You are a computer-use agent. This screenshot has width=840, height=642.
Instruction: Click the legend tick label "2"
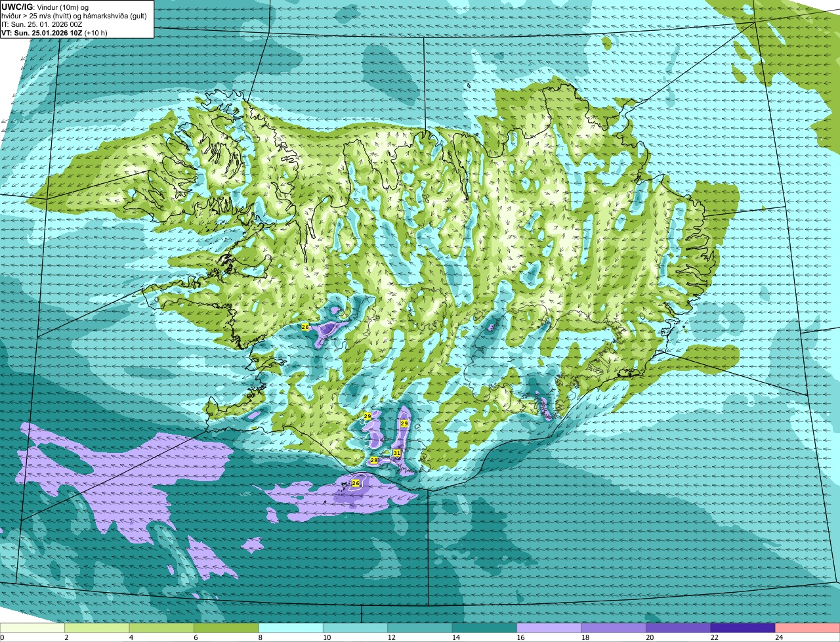click(66, 637)
